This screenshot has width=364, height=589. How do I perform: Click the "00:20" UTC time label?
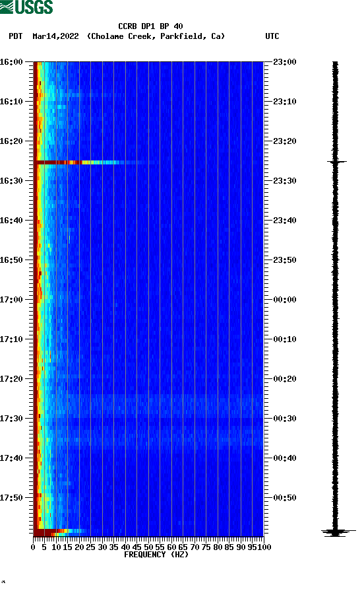pos(285,379)
